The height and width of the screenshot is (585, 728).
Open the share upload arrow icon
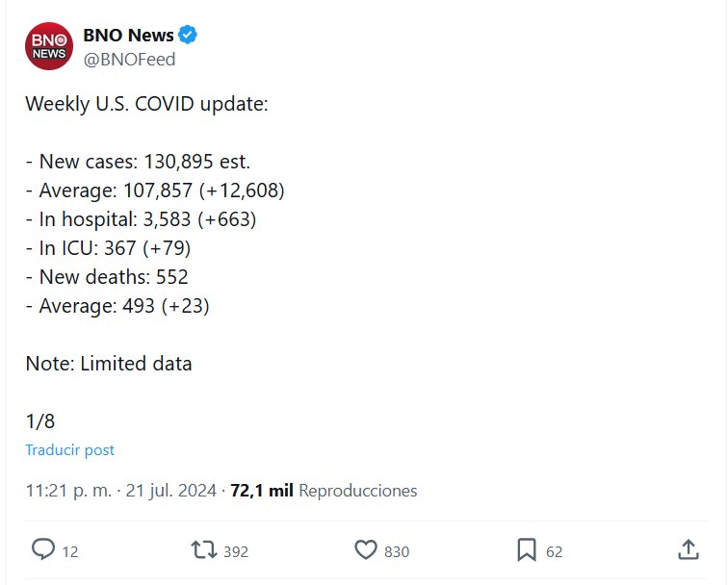pyautogui.click(x=688, y=549)
